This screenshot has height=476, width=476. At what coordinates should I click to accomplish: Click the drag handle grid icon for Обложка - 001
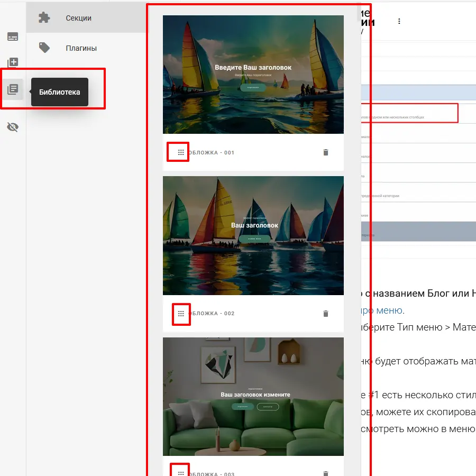(x=181, y=152)
